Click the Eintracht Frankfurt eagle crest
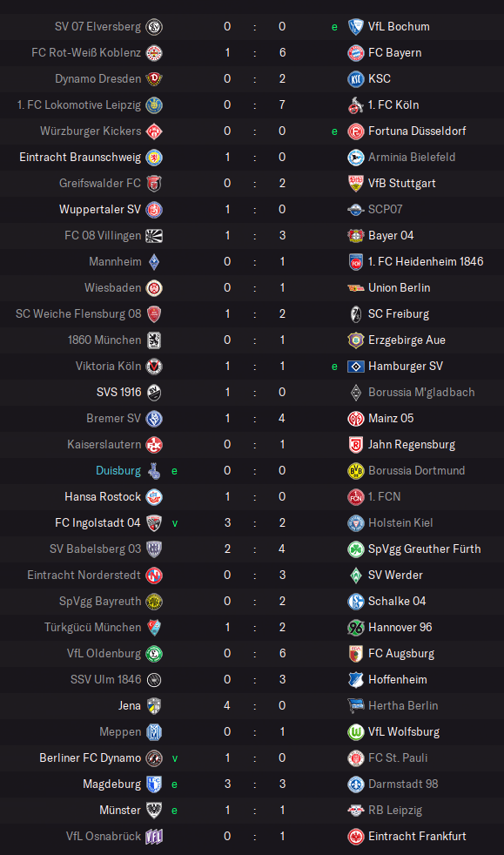Viewport: 504px width, 855px height. (355, 837)
